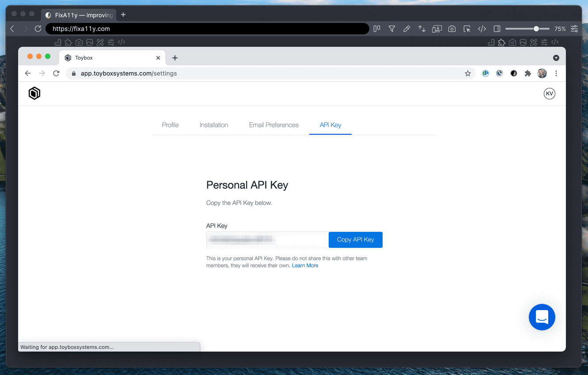Switch to the Email Preferences tab
Image resolution: width=588 pixels, height=375 pixels.
coord(273,125)
